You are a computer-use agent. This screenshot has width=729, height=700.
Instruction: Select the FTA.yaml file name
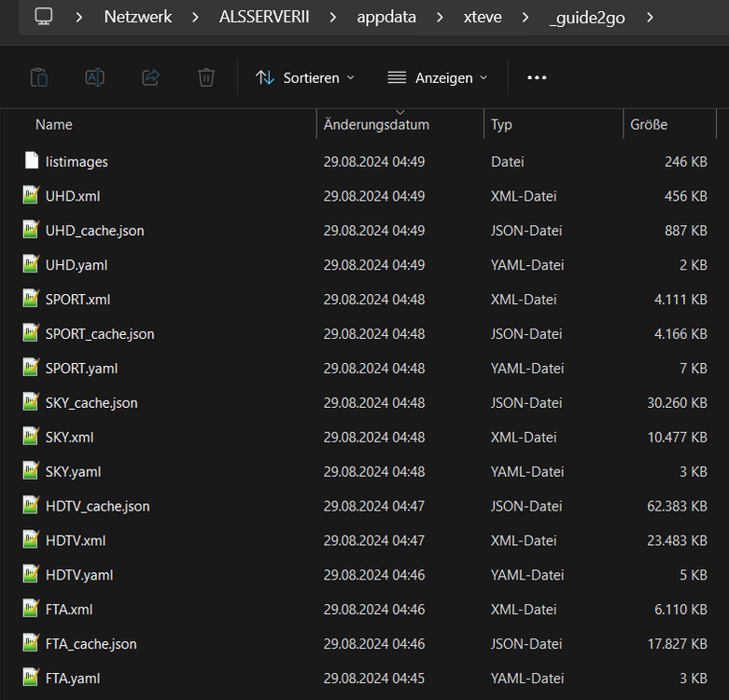pyautogui.click(x=73, y=679)
